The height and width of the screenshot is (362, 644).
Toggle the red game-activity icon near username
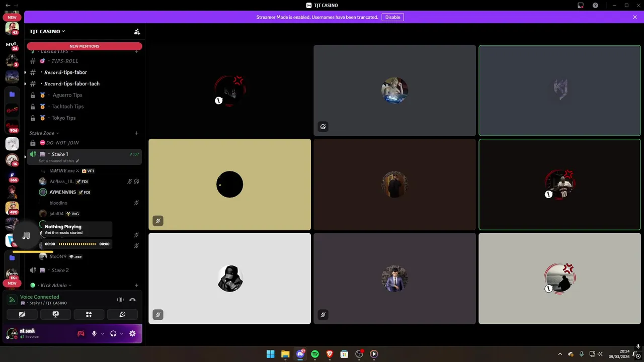[x=80, y=333]
